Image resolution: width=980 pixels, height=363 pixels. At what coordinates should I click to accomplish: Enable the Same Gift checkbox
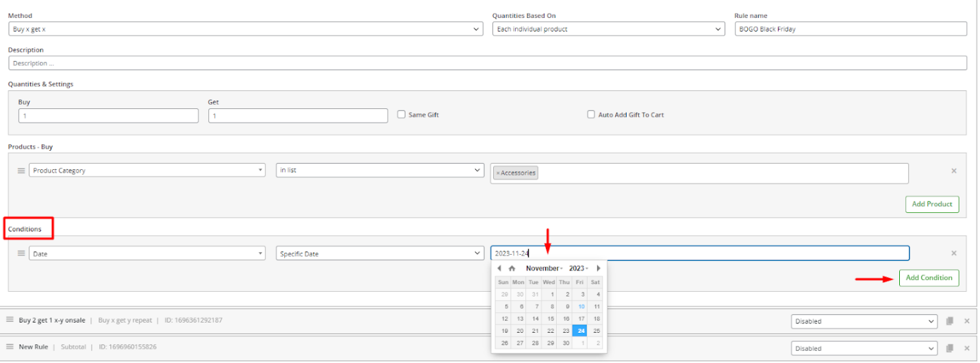[x=401, y=114]
